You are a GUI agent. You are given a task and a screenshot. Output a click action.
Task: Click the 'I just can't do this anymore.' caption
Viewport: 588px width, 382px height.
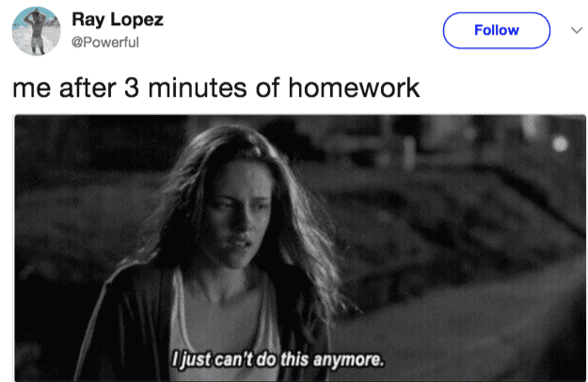pyautogui.click(x=278, y=359)
